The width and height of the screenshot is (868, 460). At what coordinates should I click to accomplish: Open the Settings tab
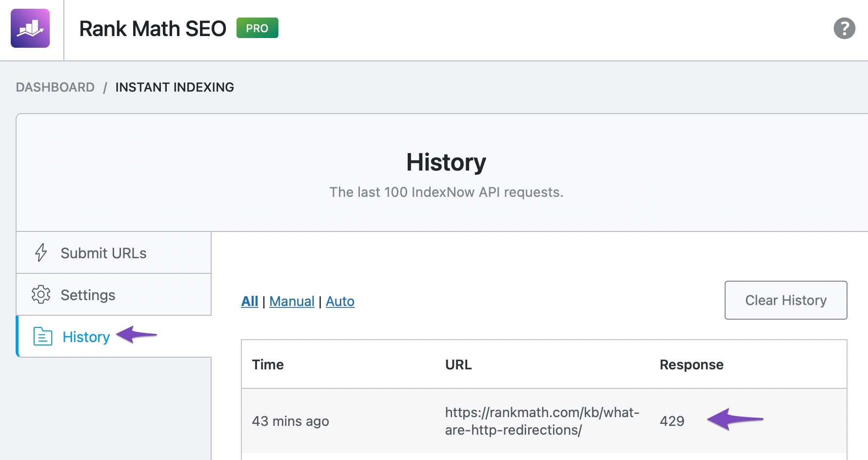tap(88, 294)
